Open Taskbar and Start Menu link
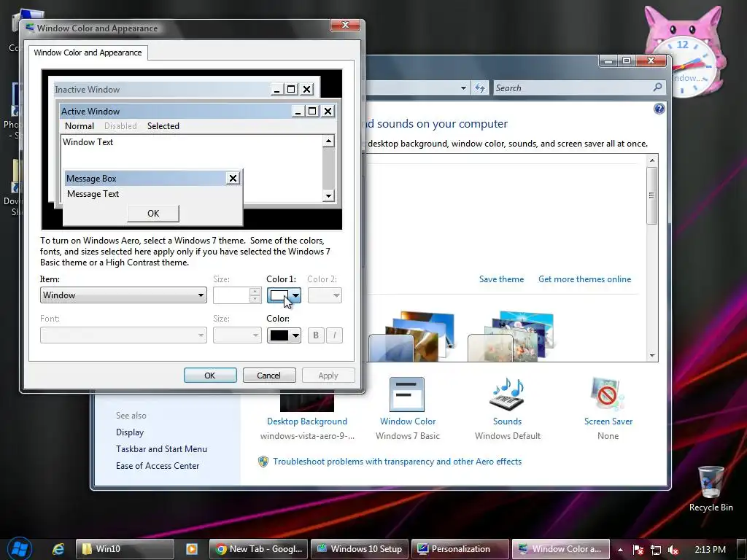The width and height of the screenshot is (747, 560). pos(161,449)
